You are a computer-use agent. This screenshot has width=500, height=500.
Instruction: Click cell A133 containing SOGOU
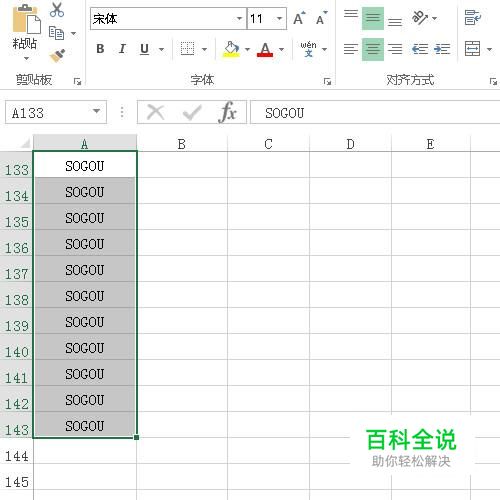click(85, 165)
